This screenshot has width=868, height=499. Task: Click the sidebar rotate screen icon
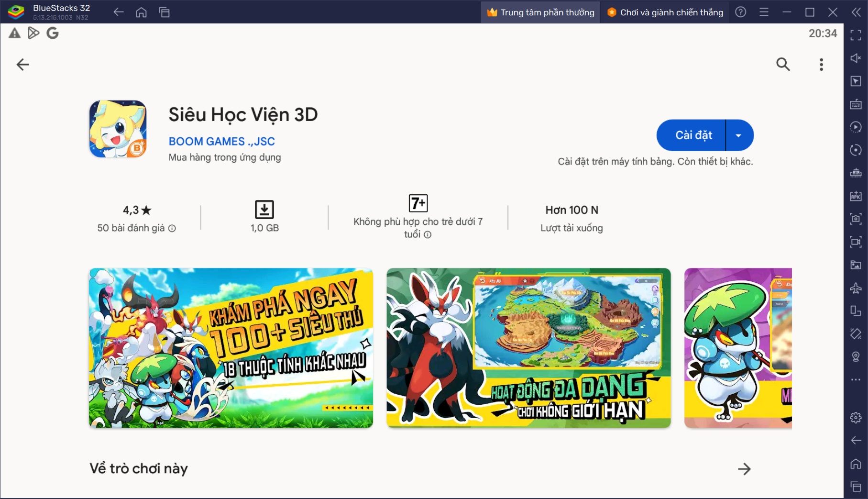[856, 310]
